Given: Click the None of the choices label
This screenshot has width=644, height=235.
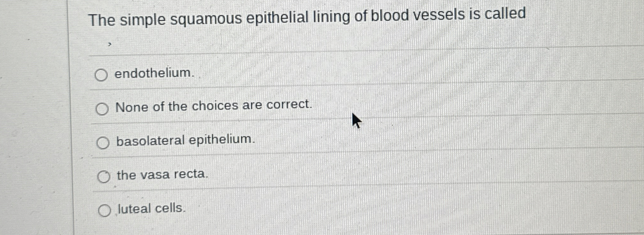Looking at the screenshot, I should point(213,107).
